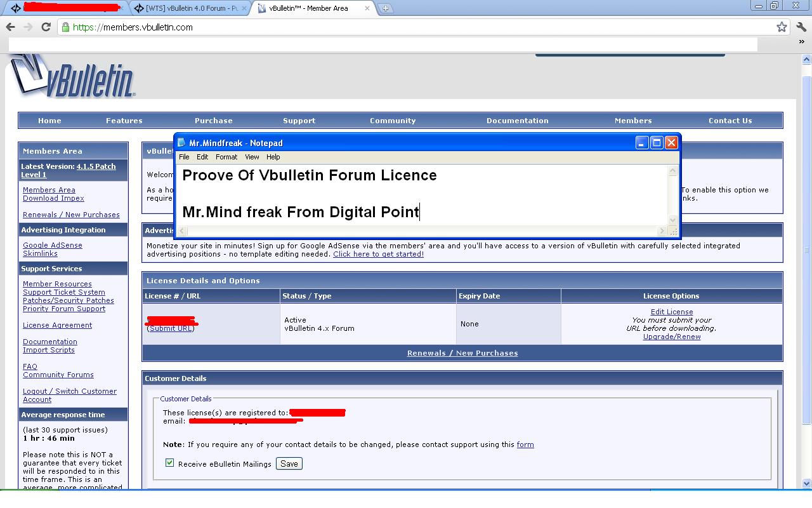Click Notepad horizontal scrollbar right arrow

[x=662, y=231]
